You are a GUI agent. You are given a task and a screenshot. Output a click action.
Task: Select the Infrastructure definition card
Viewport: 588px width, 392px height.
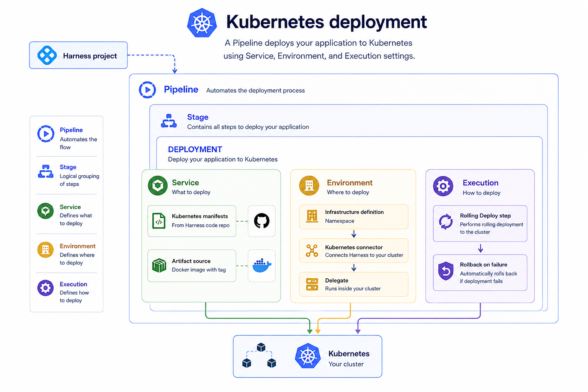point(354,217)
